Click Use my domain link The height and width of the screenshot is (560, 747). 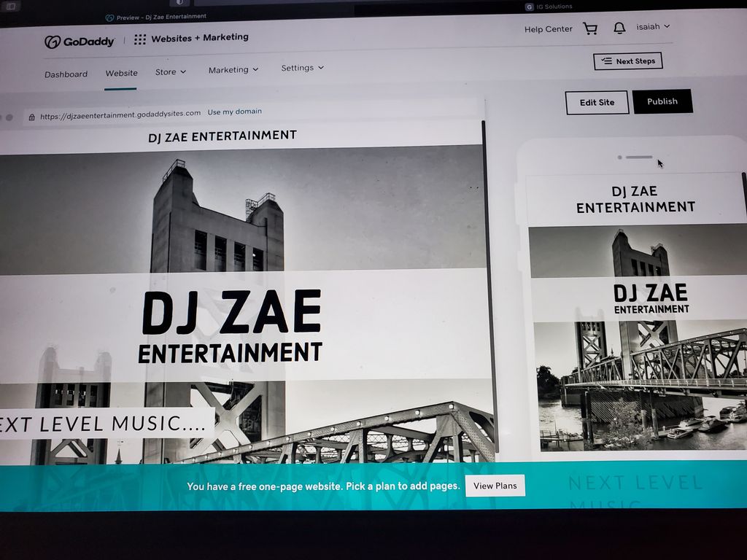(234, 112)
